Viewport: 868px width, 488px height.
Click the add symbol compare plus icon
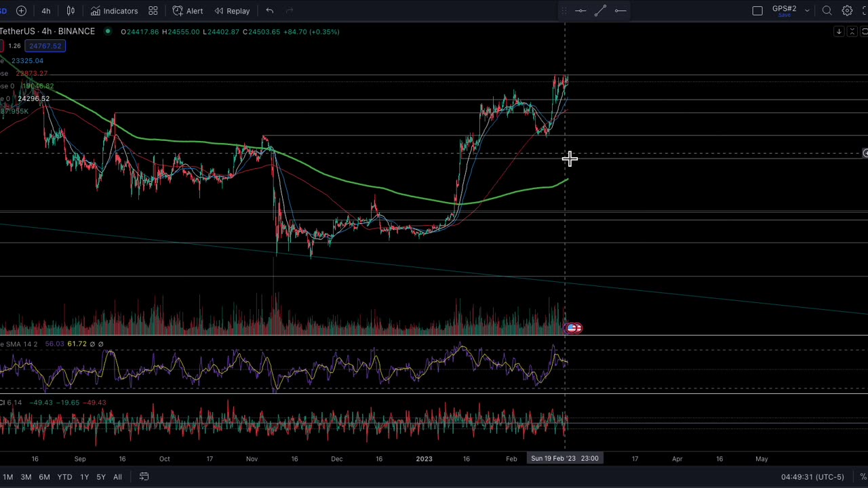click(x=21, y=11)
